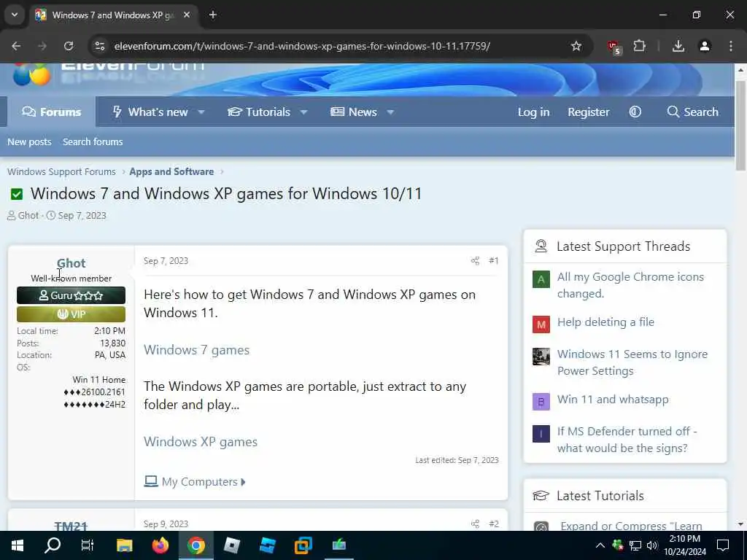Open the Chrome downloads icon

(678, 46)
